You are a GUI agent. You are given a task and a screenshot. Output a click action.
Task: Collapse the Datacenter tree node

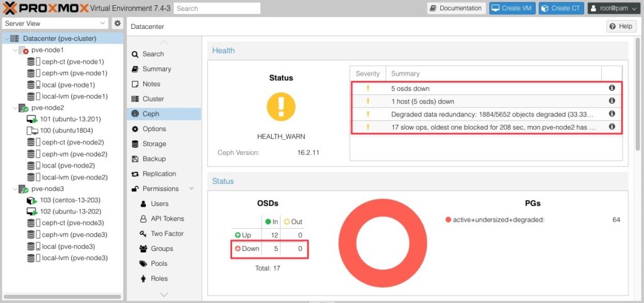pos(6,38)
